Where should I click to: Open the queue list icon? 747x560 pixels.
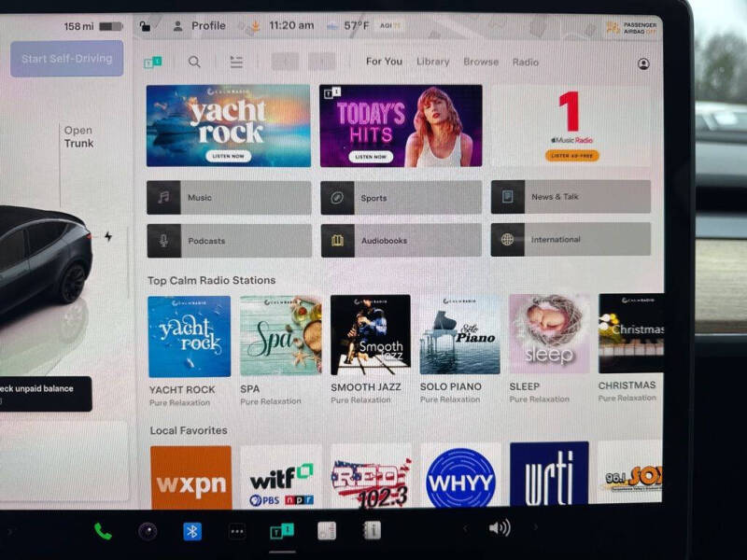pos(236,63)
